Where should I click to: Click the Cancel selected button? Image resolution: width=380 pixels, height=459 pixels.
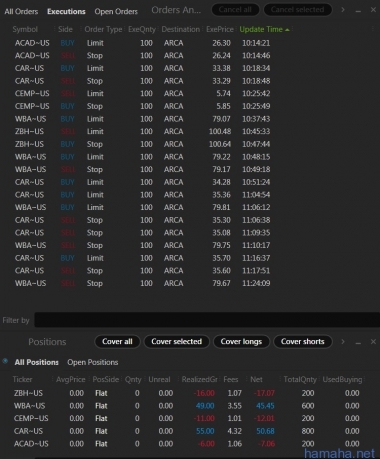297,10
